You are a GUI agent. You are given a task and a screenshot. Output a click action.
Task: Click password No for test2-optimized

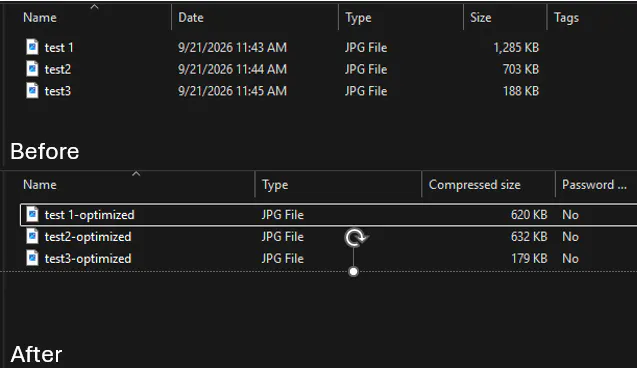point(570,236)
